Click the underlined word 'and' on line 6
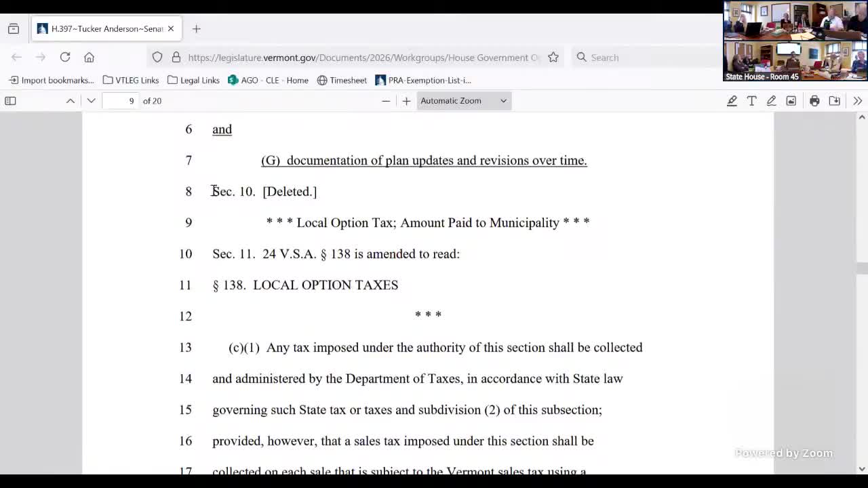Image resolution: width=868 pixels, height=488 pixels. 222,129
